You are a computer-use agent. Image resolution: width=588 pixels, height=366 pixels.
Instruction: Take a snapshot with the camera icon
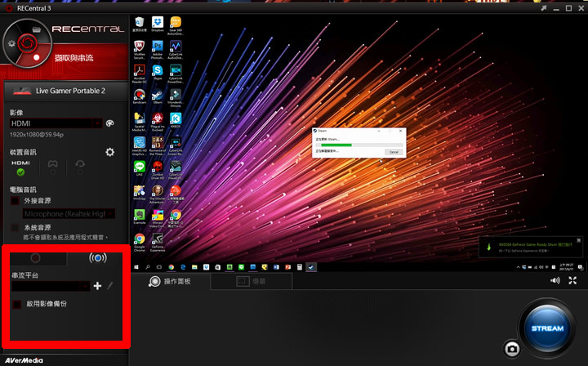tap(511, 349)
